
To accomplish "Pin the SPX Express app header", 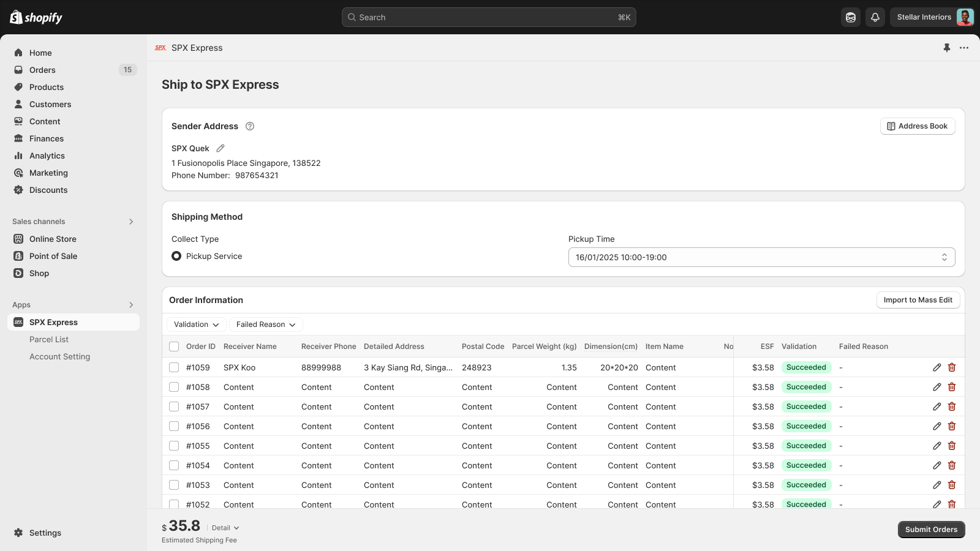I will pyautogui.click(x=946, y=47).
